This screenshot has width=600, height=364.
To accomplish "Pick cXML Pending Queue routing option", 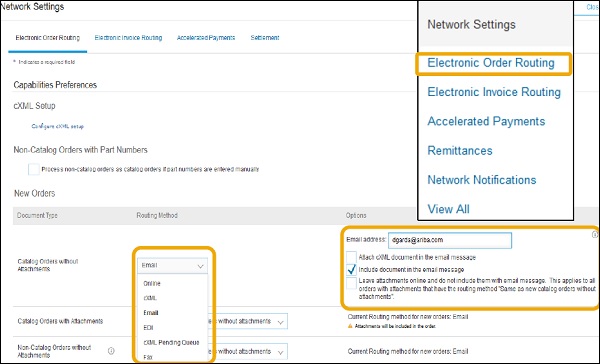I will coord(171,343).
